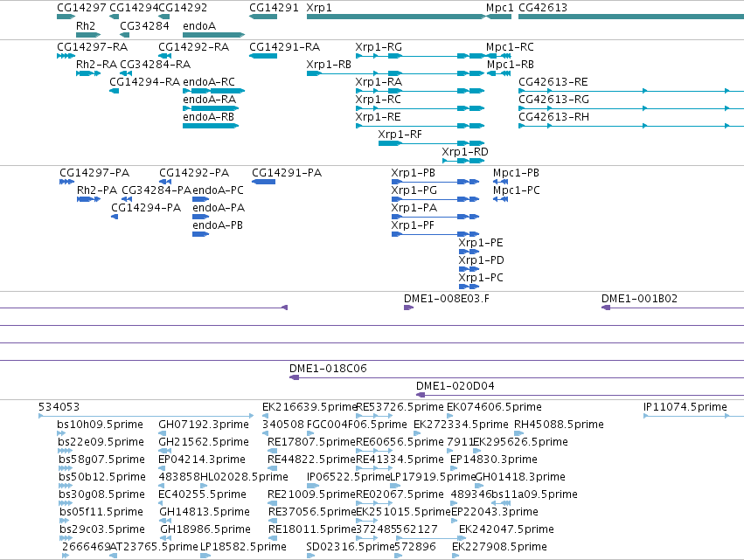Select protein Xrp1-PB label
Image resolution: width=744 pixels, height=560 pixels.
413,173
